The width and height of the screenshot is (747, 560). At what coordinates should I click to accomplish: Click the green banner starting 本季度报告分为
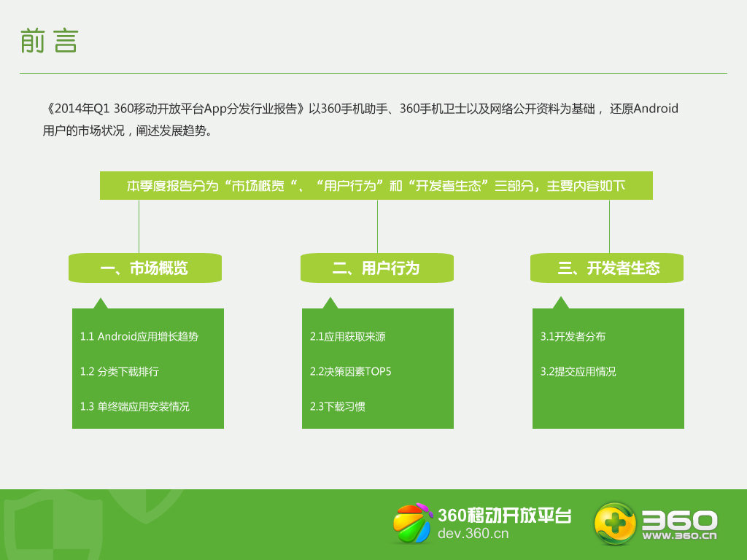tap(376, 186)
